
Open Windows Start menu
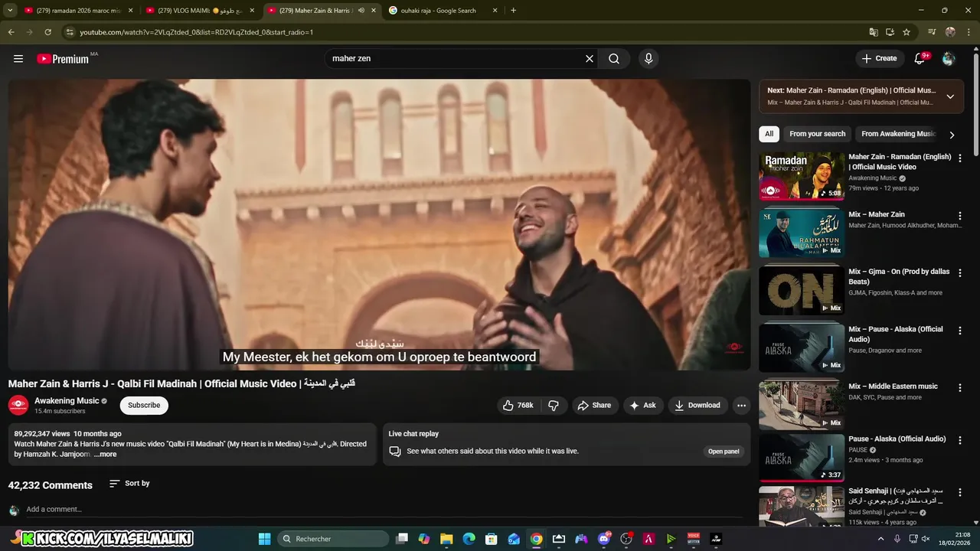coord(264,539)
